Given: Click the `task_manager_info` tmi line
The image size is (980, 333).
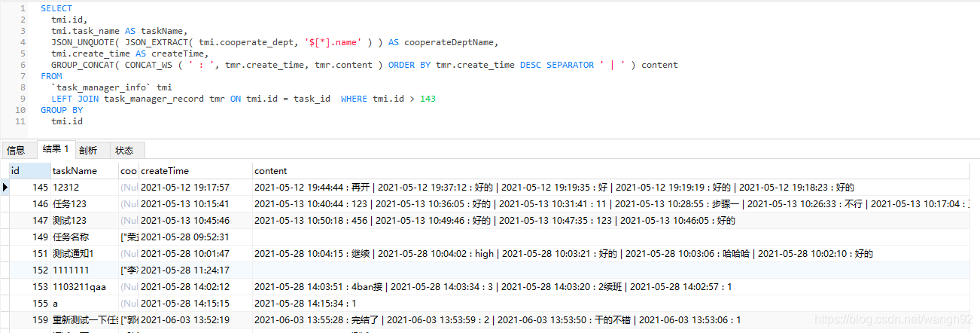Looking at the screenshot, I should coord(111,87).
